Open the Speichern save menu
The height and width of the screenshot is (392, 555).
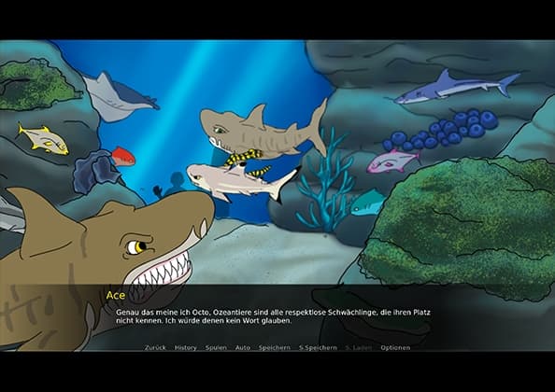click(275, 347)
